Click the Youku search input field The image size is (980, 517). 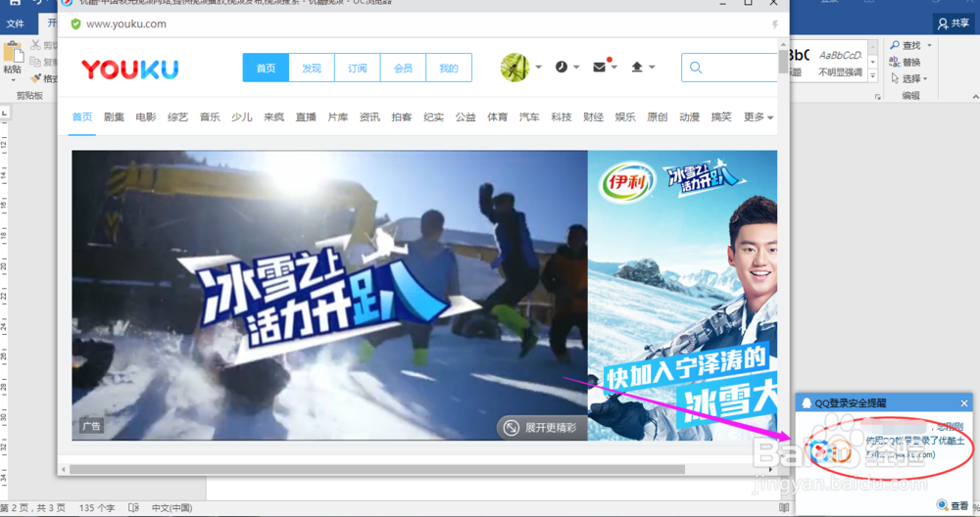pos(730,68)
